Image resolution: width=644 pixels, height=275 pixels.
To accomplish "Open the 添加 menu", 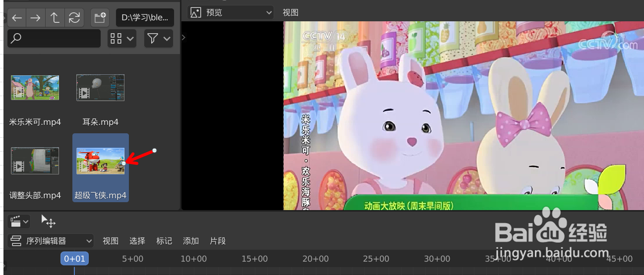I will click(x=191, y=241).
